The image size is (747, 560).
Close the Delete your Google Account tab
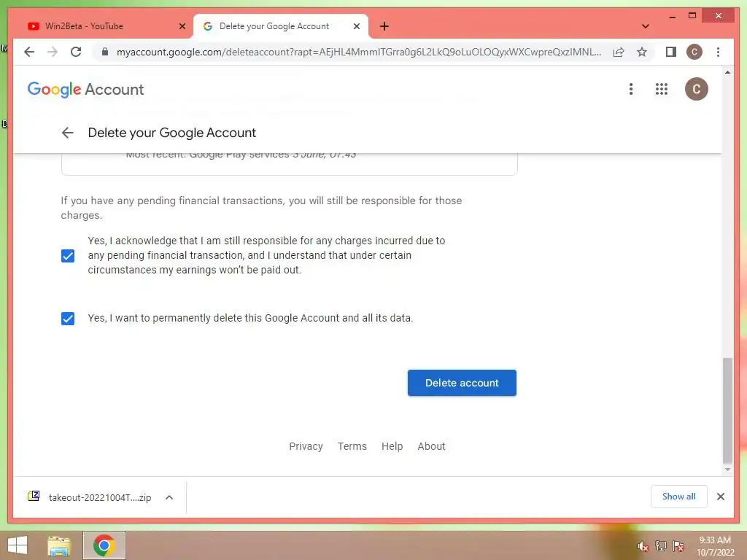(356, 26)
